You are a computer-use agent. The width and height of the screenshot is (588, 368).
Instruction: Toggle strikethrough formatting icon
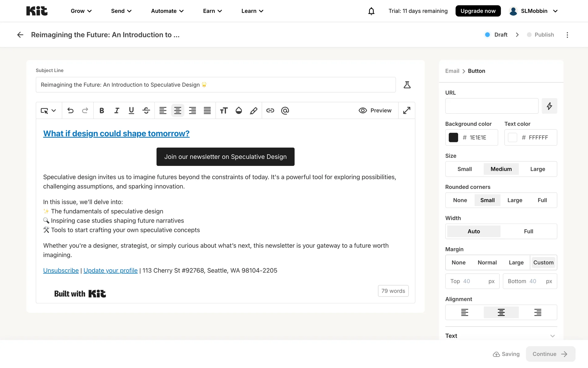pyautogui.click(x=146, y=110)
